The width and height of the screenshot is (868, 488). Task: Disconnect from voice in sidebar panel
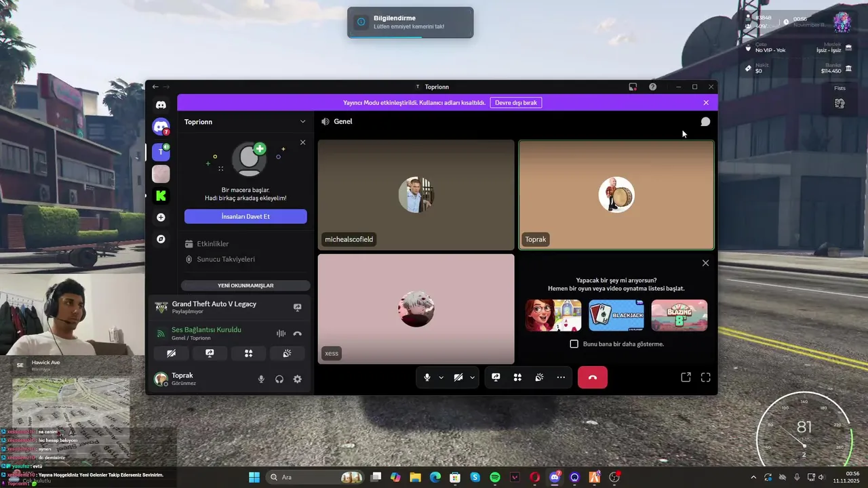[x=297, y=333]
